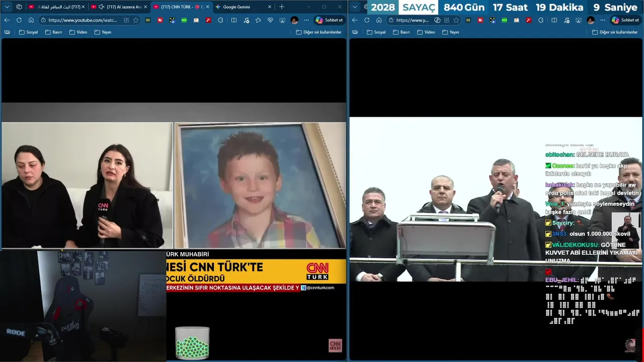Click the red pen extension icon in right window
The image size is (644, 362).
tap(528, 20)
